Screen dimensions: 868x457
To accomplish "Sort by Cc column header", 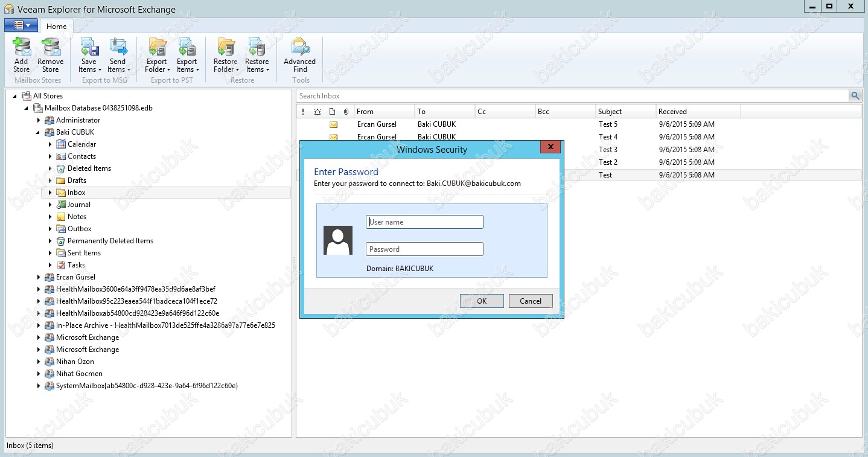I will click(505, 112).
